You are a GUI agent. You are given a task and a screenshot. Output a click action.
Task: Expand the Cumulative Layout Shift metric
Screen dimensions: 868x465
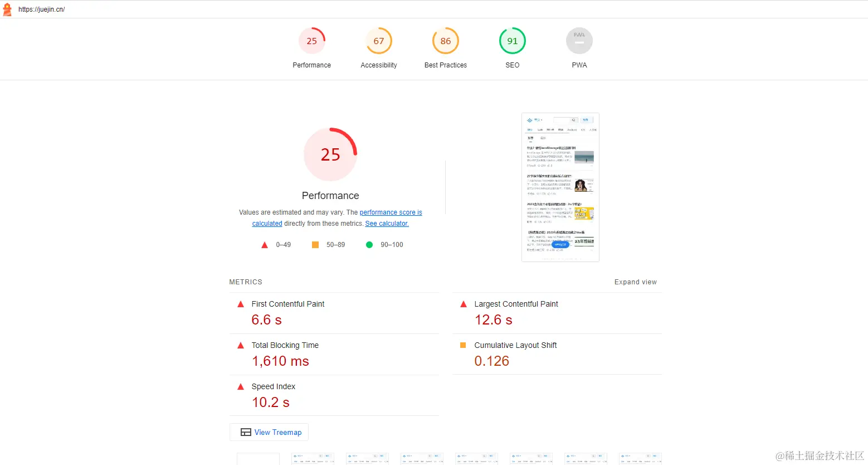557,354
